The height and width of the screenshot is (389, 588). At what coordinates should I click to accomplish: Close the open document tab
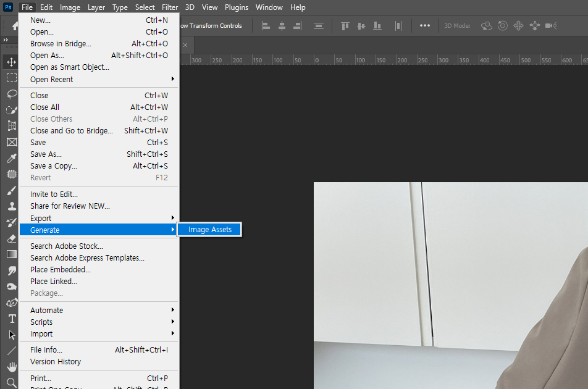(185, 45)
